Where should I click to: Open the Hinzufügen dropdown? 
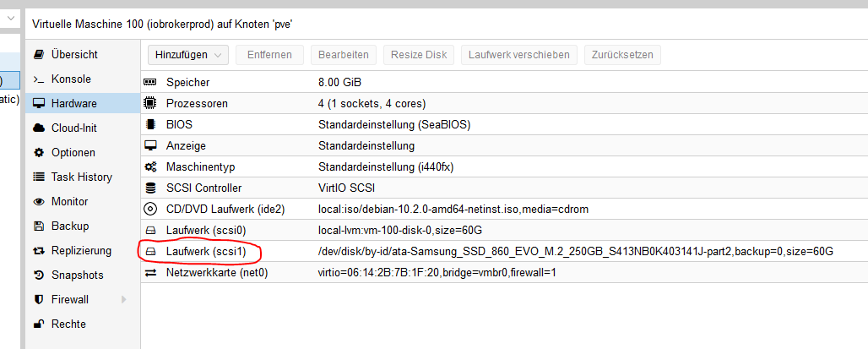click(x=188, y=55)
